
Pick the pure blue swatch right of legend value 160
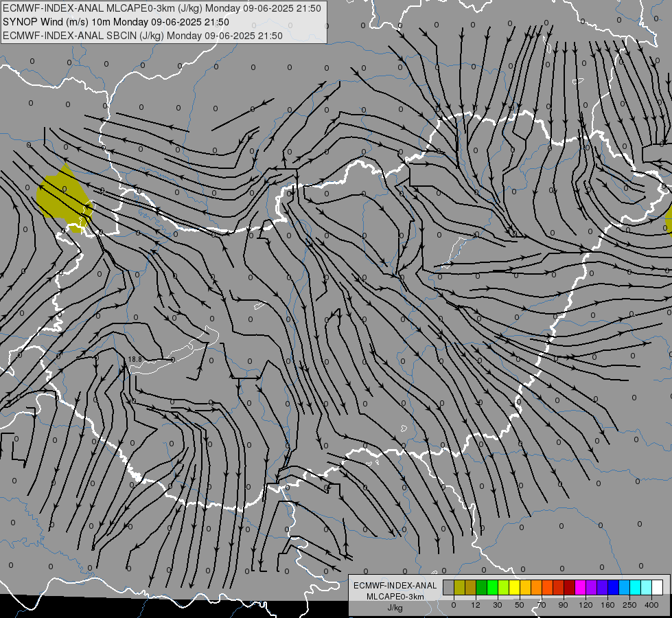tap(614, 587)
